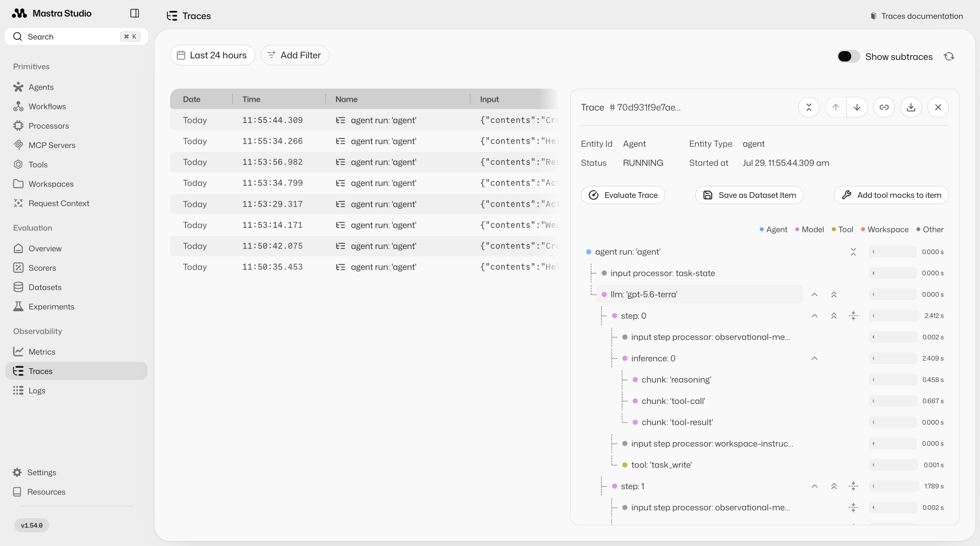Click trace ID #70d931f9e7ae text
This screenshot has height=546, width=980.
pos(645,107)
